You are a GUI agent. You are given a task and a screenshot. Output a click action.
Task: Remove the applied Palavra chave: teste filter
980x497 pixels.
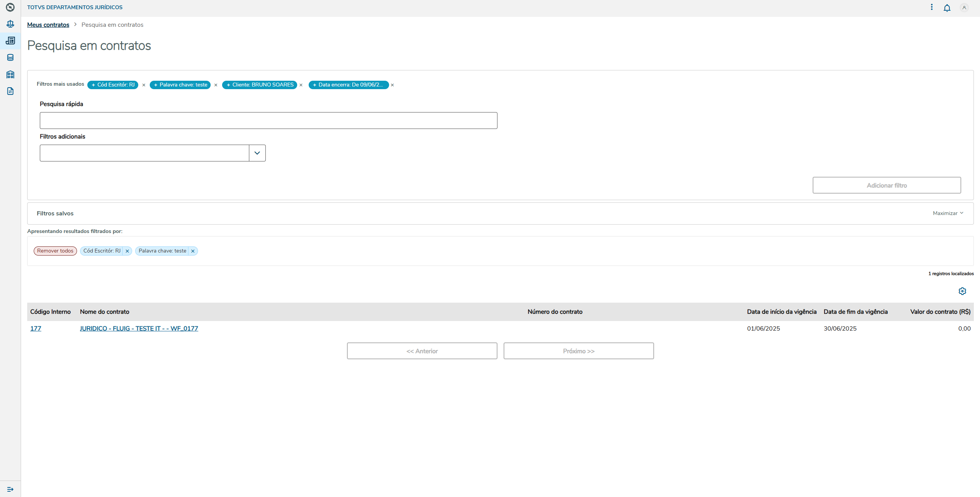(x=193, y=251)
